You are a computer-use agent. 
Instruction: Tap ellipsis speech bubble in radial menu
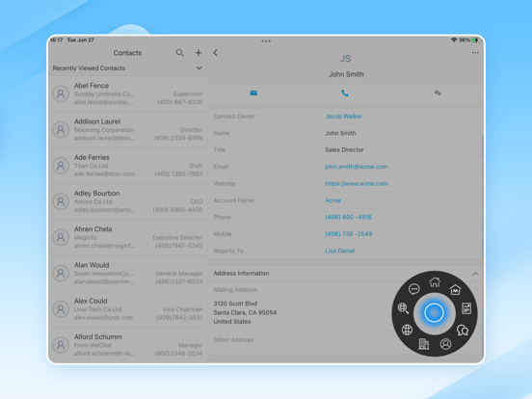pos(414,289)
